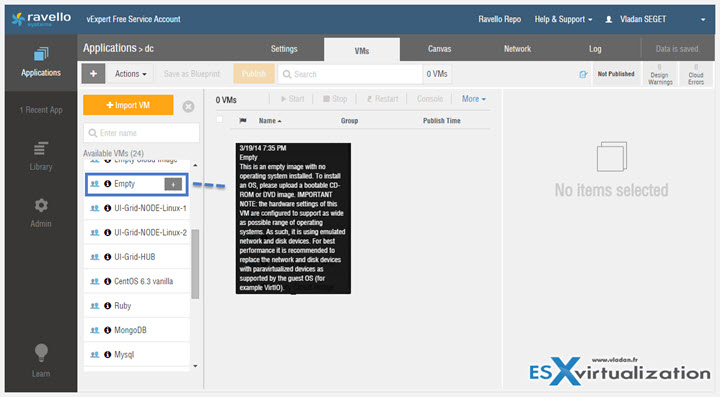
Task: Click the shared-users icon on UI-Grid-HUB
Action: pos(95,257)
